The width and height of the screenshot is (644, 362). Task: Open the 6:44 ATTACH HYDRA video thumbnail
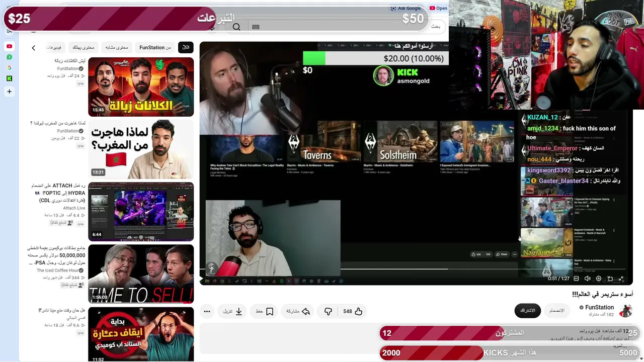pos(141,212)
